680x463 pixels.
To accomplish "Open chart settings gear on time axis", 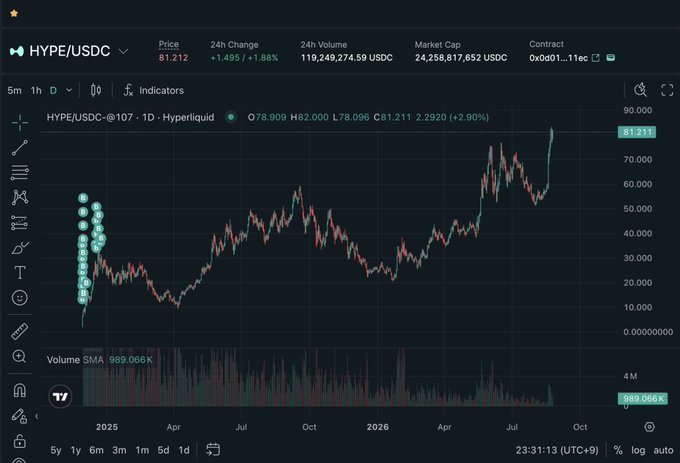I will click(649, 427).
